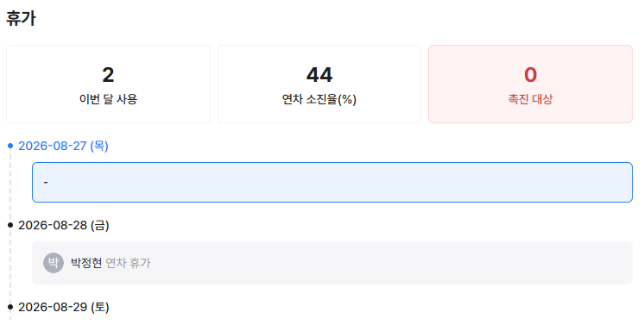The height and width of the screenshot is (325, 644).
Task: Open the 2026-08-27 (목) date label
Action: 63,146
